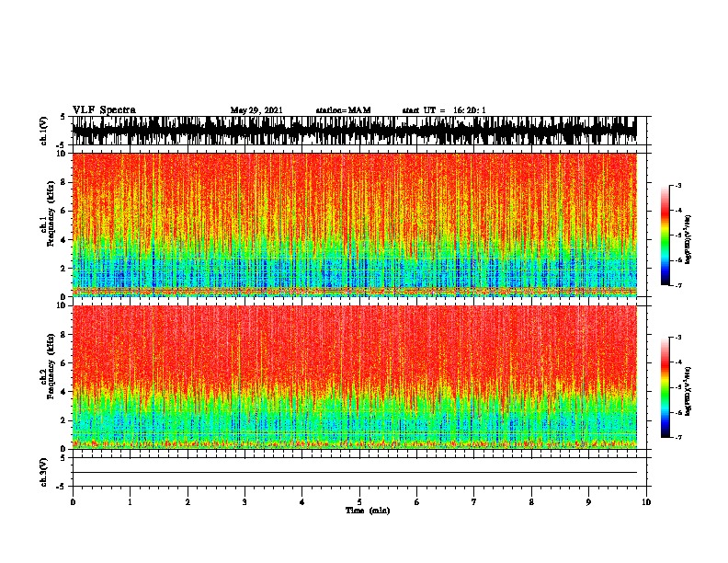Click time axis tick label "1"
728x563 pixels.
(x=130, y=502)
